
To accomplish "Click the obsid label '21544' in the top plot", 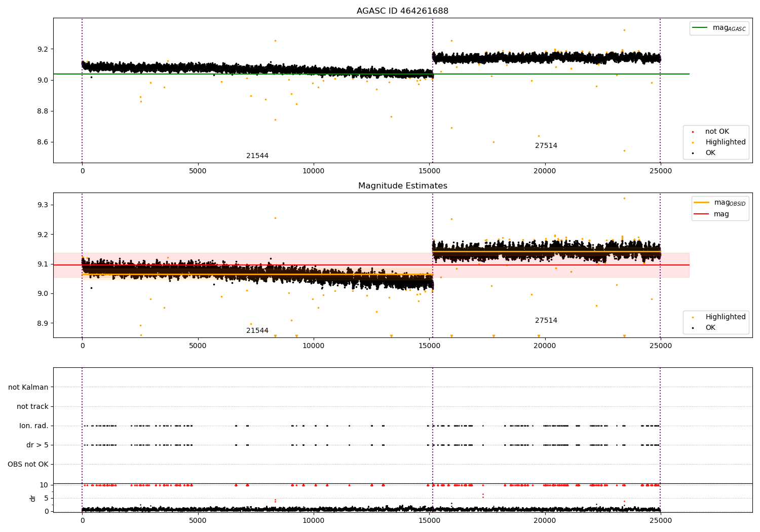I will click(257, 156).
